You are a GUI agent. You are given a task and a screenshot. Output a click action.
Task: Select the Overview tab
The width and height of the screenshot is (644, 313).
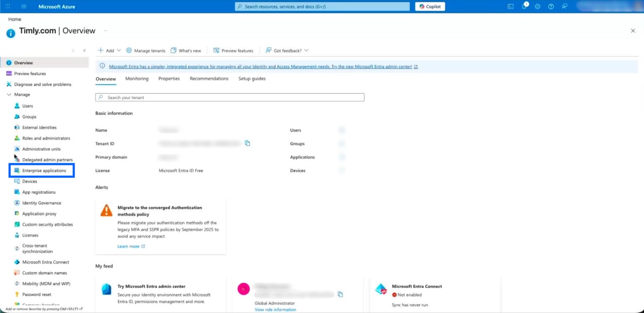(x=106, y=79)
